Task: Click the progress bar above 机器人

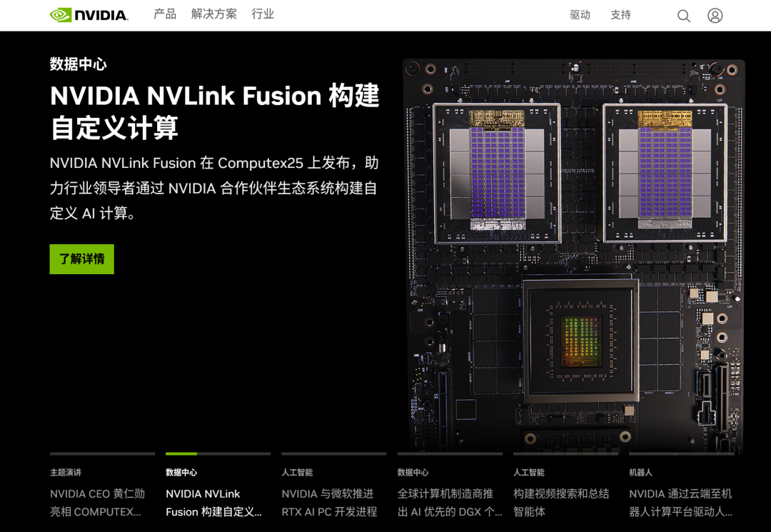Action: coord(682,453)
